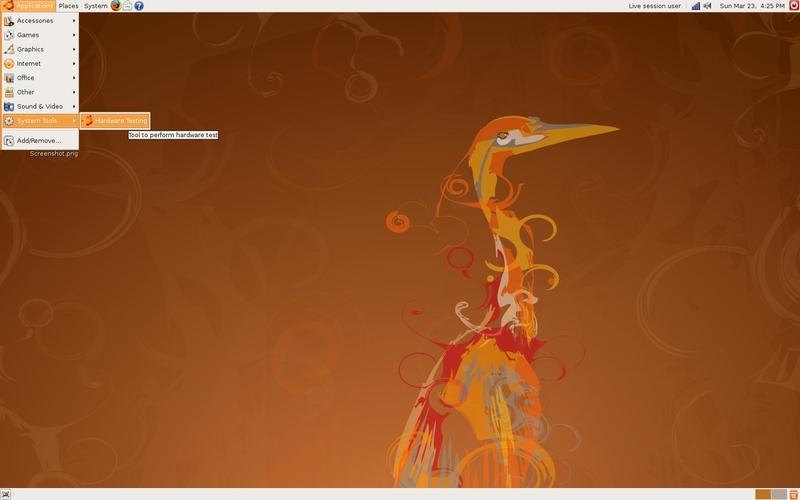Expand the Games submenu
The image size is (800, 500).
click(40, 35)
